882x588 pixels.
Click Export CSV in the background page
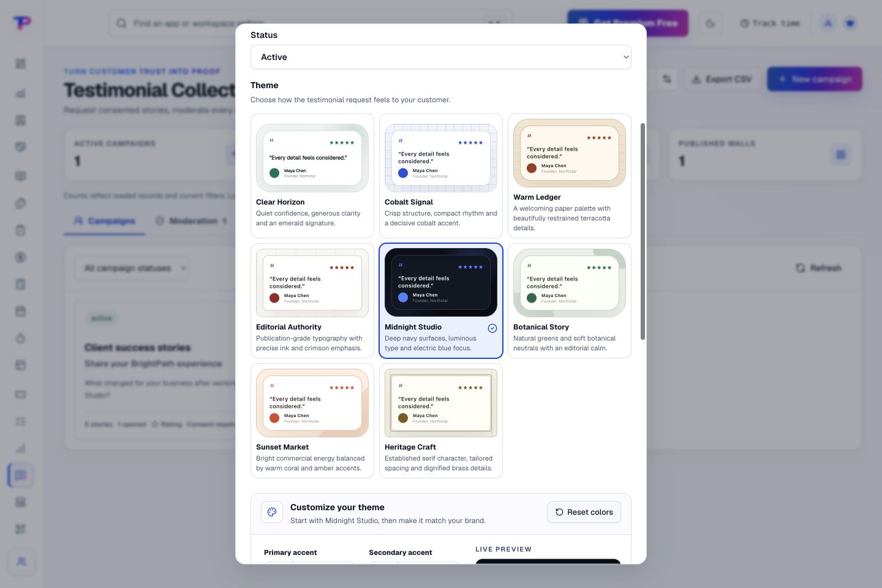[x=722, y=79]
